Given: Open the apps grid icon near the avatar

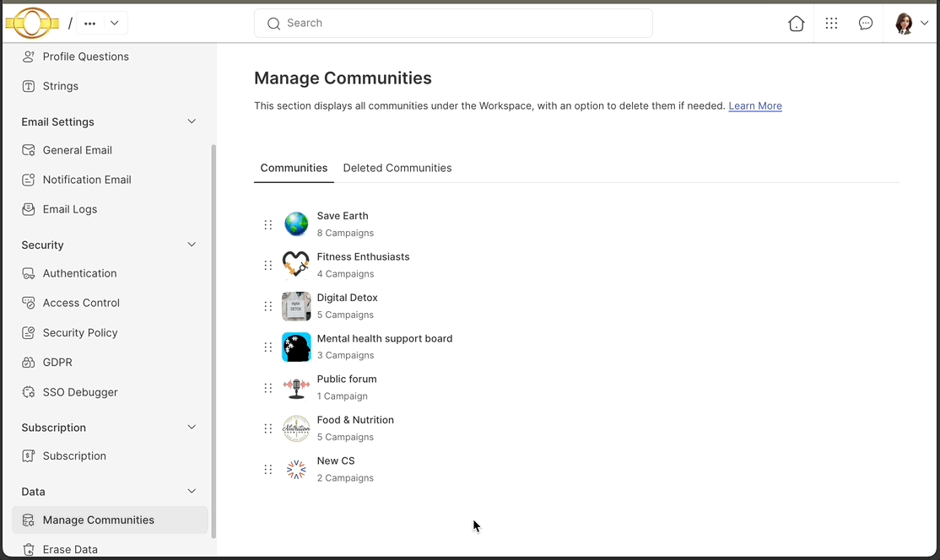Looking at the screenshot, I should coord(831,23).
